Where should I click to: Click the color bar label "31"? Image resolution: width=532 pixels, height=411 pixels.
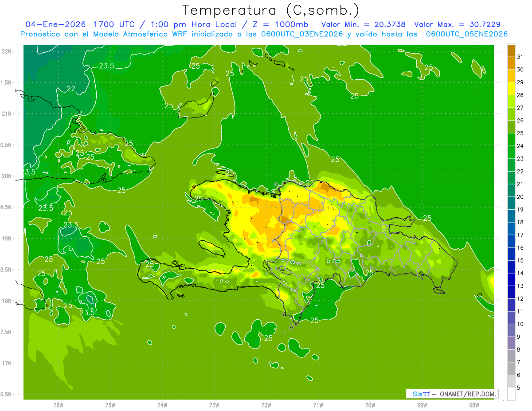520,57
